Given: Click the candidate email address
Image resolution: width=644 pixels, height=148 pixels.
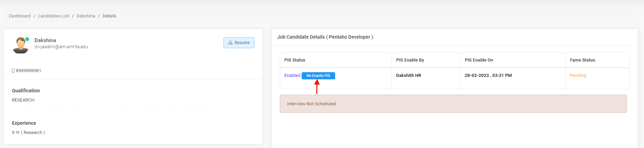Looking at the screenshot, I should coord(61,47).
